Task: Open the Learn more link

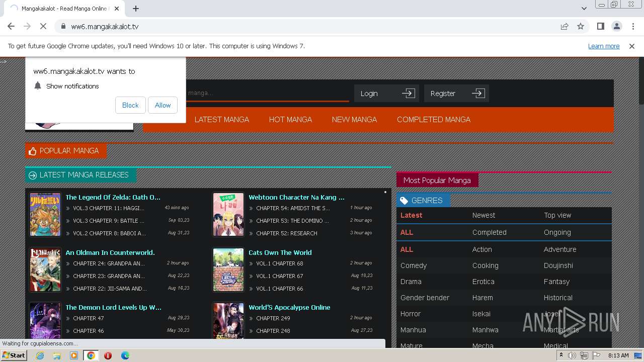Action: tap(604, 46)
